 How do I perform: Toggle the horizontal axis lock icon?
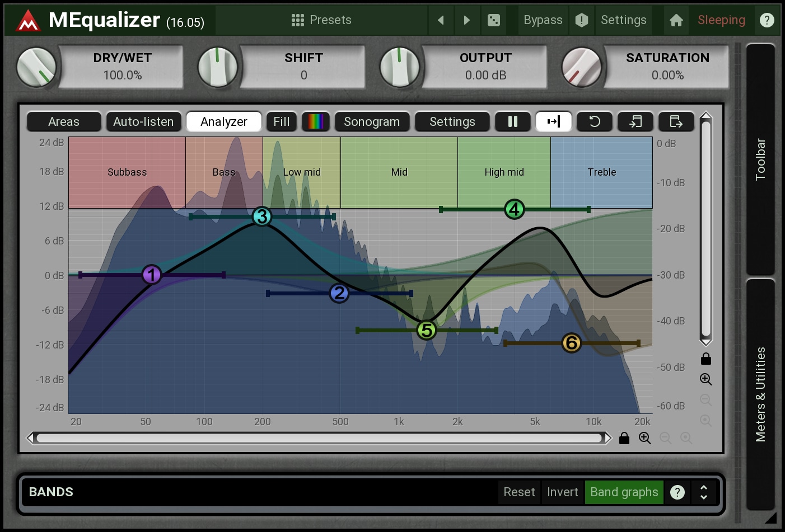coord(624,438)
